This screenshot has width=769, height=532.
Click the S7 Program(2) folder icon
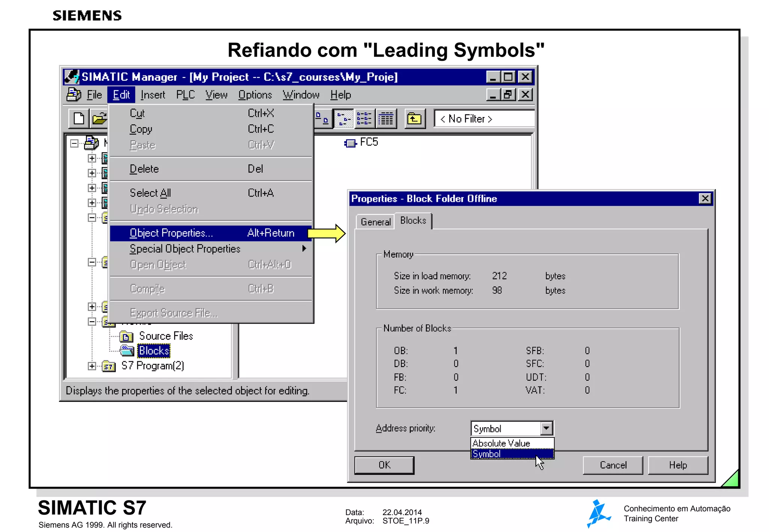(x=109, y=366)
